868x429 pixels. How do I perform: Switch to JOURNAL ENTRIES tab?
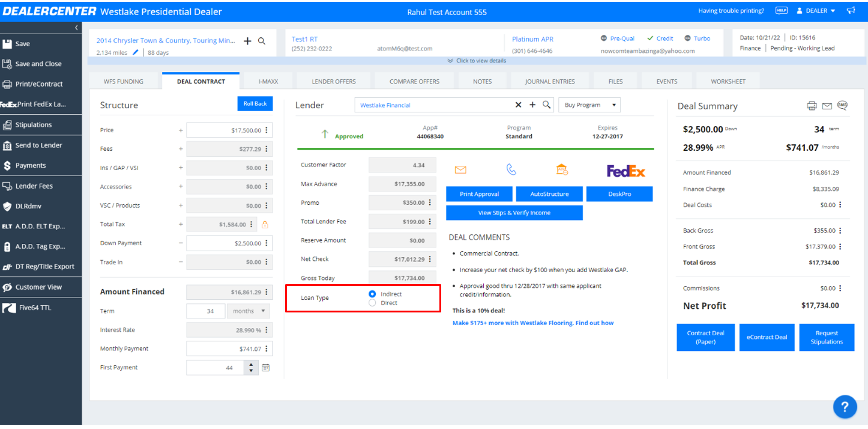pos(550,81)
